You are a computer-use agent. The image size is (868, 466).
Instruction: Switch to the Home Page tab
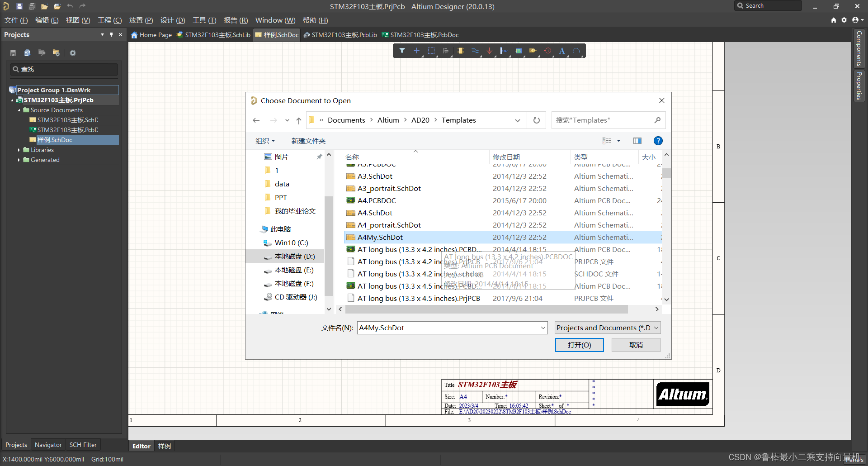point(151,35)
